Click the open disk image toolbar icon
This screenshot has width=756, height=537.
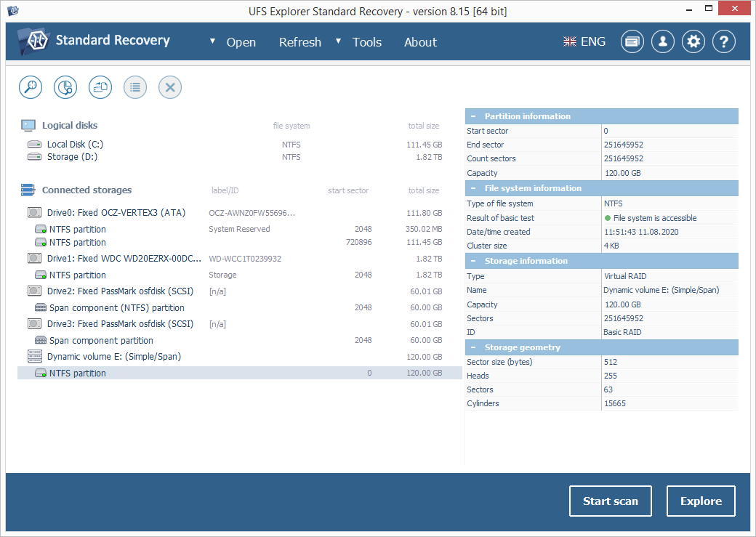click(100, 87)
